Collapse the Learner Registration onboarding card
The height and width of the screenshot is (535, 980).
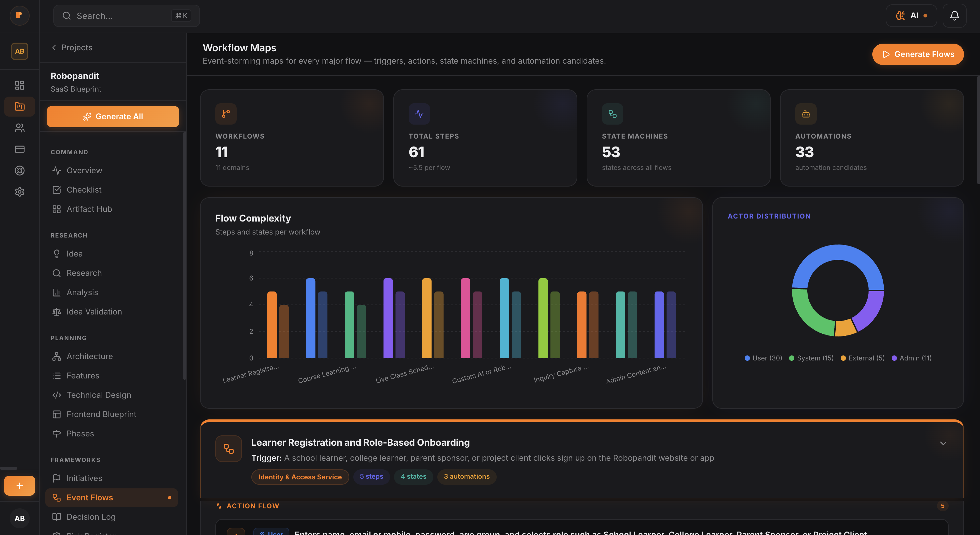click(x=943, y=443)
